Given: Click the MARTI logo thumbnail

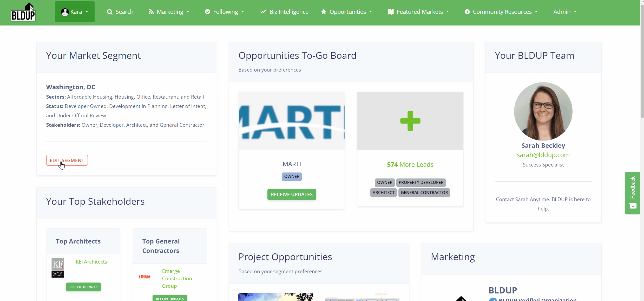Looking at the screenshot, I should (x=292, y=121).
